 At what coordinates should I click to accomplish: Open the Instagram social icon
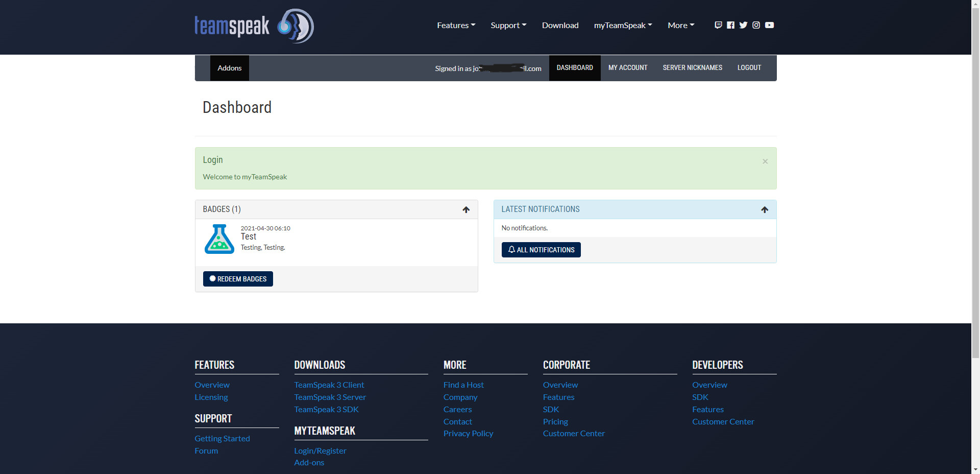[x=756, y=25]
